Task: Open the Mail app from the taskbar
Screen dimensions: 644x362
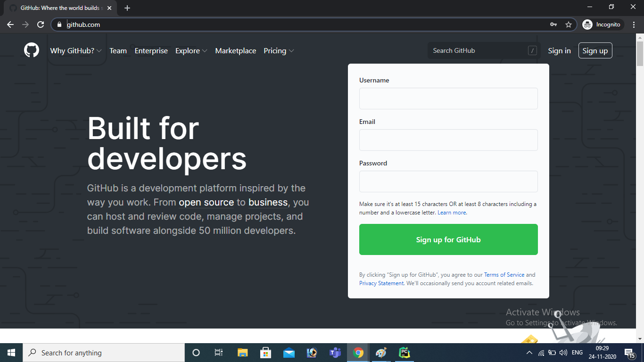Action: click(289, 352)
